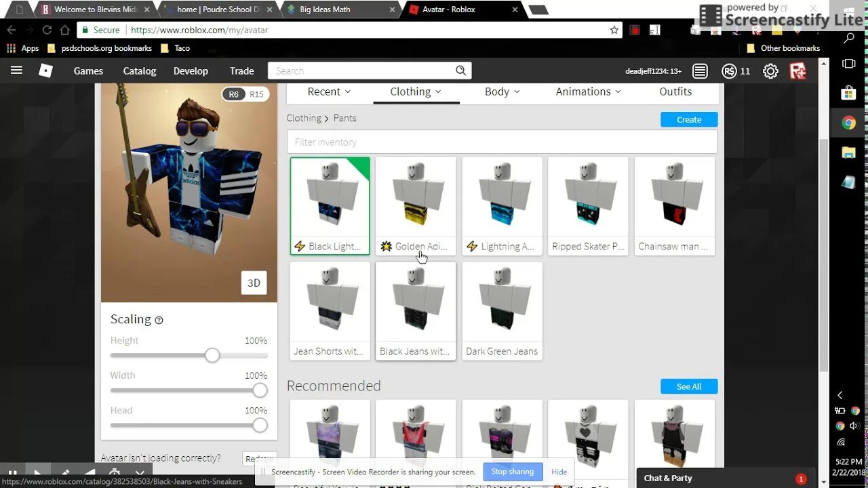Viewport: 868px width, 488px height.
Task: Click the red Roblox+ extension icon in navbar
Action: coord(797,71)
